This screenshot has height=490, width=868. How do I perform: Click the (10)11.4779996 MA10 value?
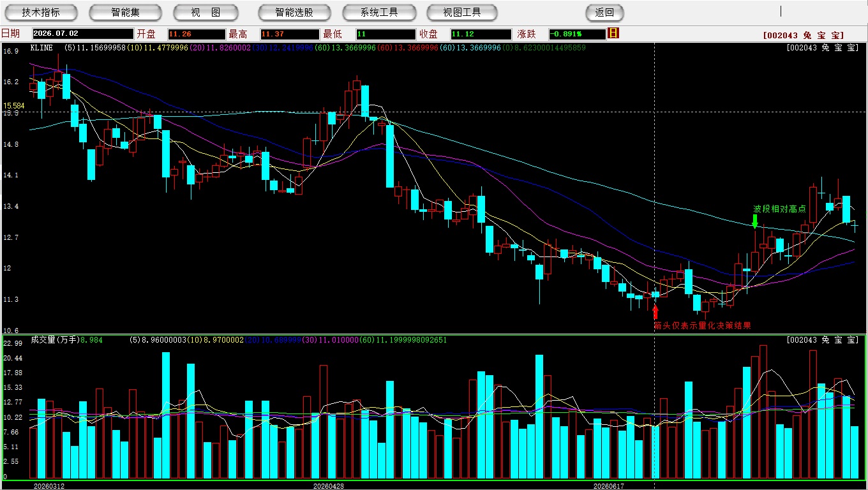(157, 48)
